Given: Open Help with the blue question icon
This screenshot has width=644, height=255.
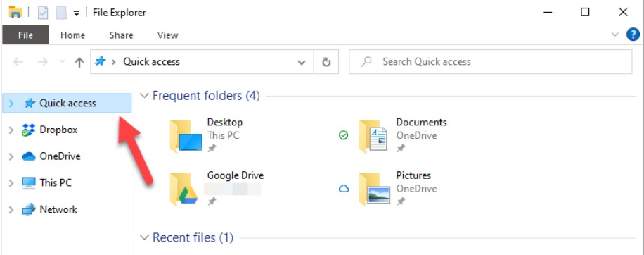Looking at the screenshot, I should click(x=633, y=35).
